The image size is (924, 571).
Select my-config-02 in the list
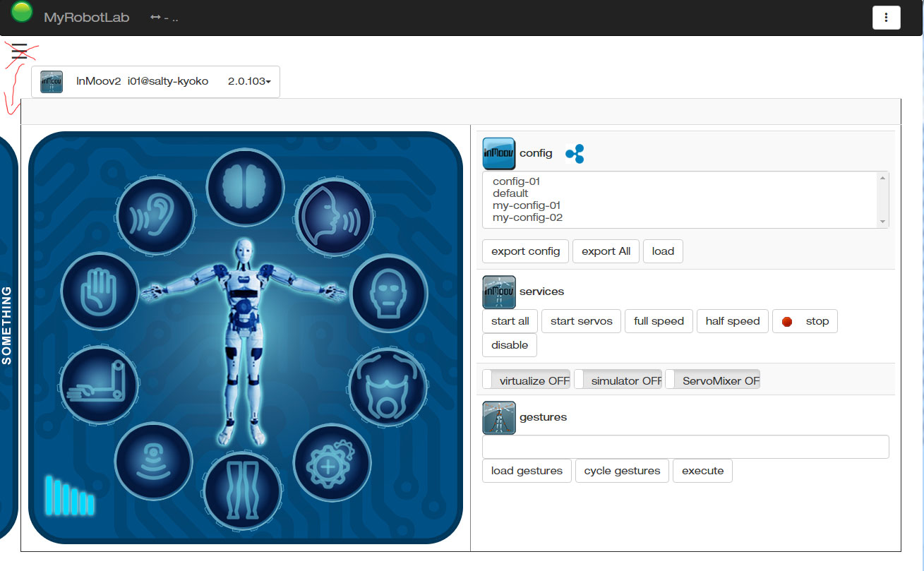(x=528, y=217)
